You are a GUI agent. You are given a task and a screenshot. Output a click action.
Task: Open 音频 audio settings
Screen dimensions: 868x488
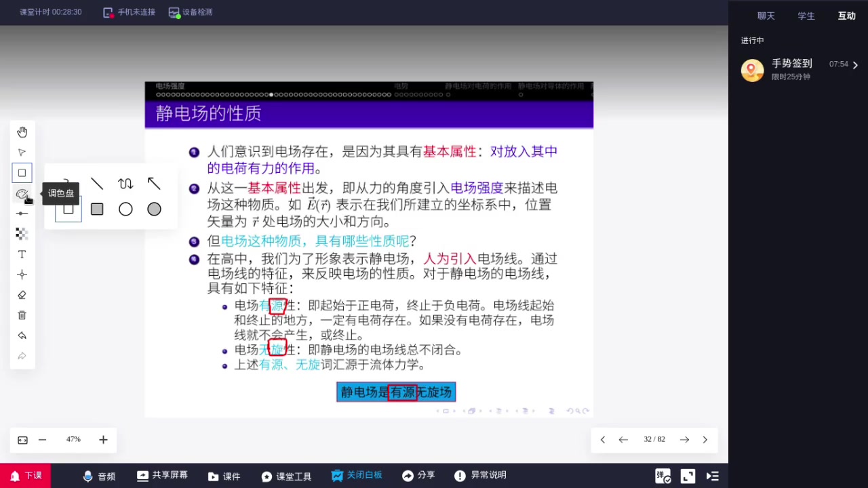pyautogui.click(x=99, y=476)
